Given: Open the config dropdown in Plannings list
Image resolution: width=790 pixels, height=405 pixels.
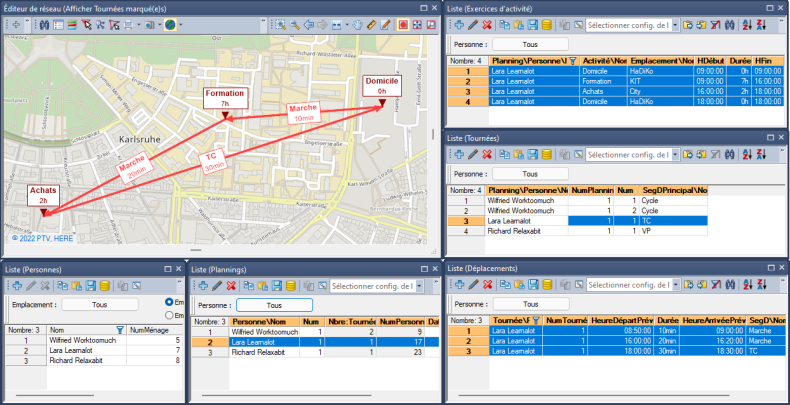Looking at the screenshot, I should [x=421, y=286].
